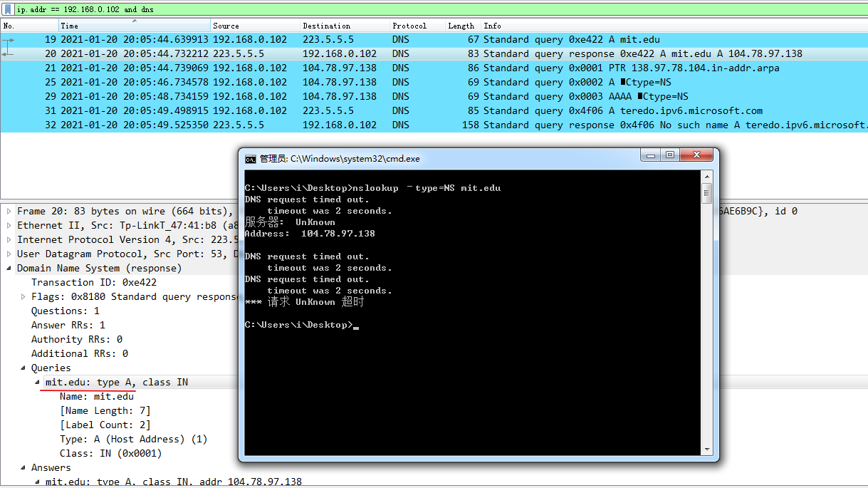Select the Type: A (Host Address) field

coord(134,439)
